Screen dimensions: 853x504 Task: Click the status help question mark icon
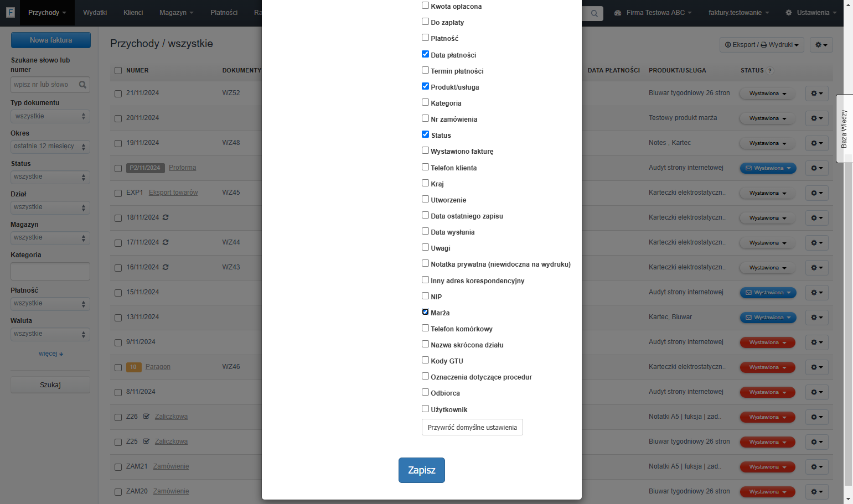coord(770,70)
